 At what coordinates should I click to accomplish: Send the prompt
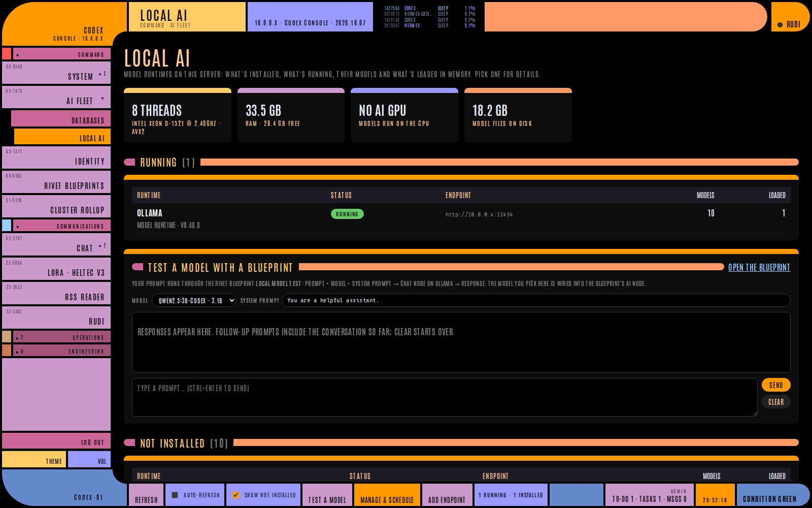point(776,385)
